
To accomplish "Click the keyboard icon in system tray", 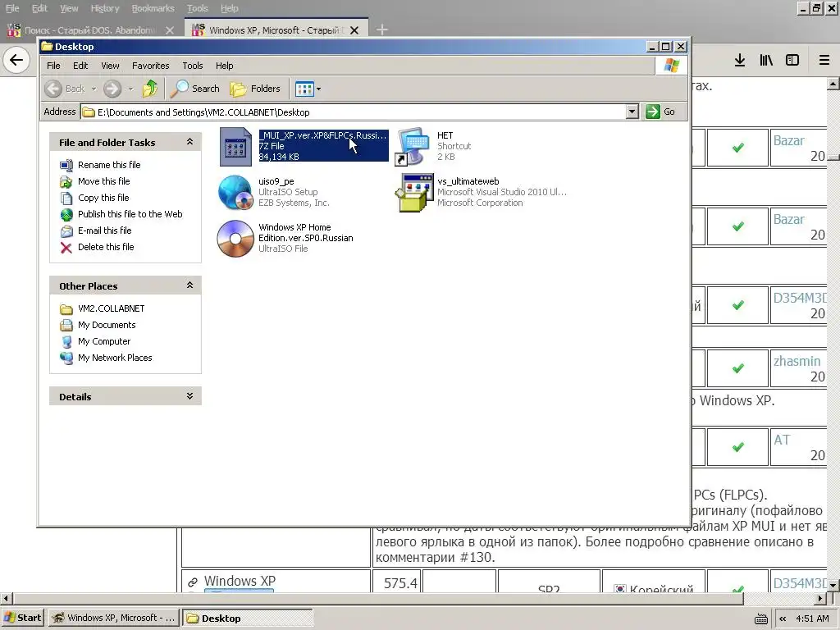I will point(760,619).
